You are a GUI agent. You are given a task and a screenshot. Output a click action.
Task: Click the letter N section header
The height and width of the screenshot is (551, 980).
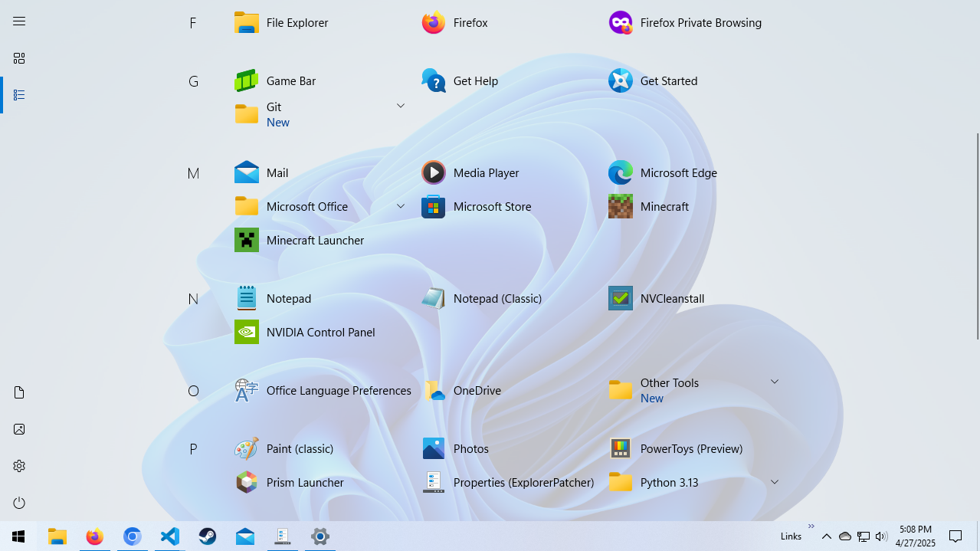tap(194, 299)
